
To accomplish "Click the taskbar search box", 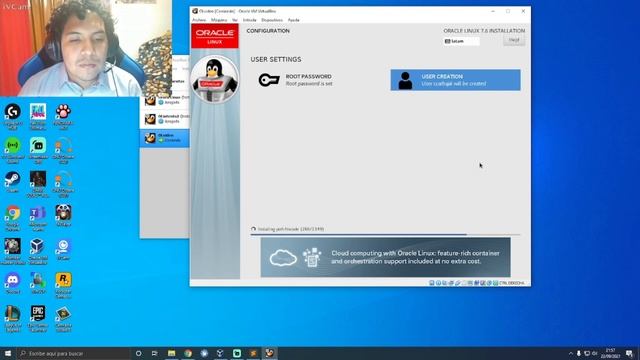I will 73,353.
